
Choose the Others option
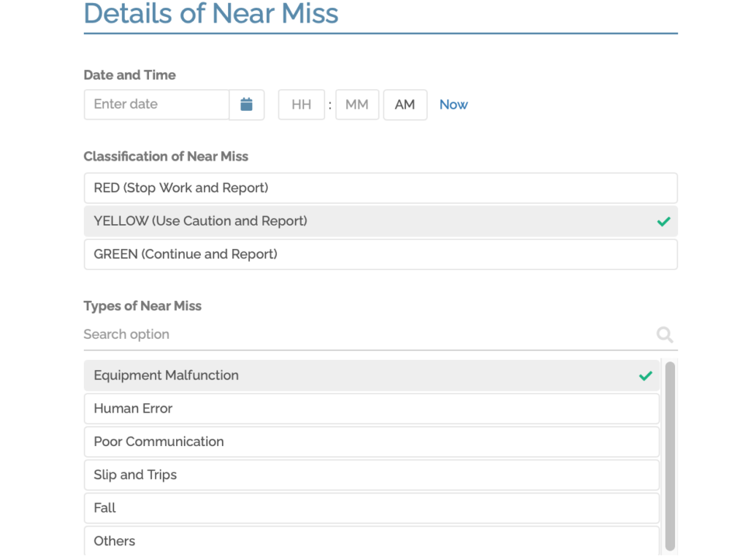(x=372, y=540)
